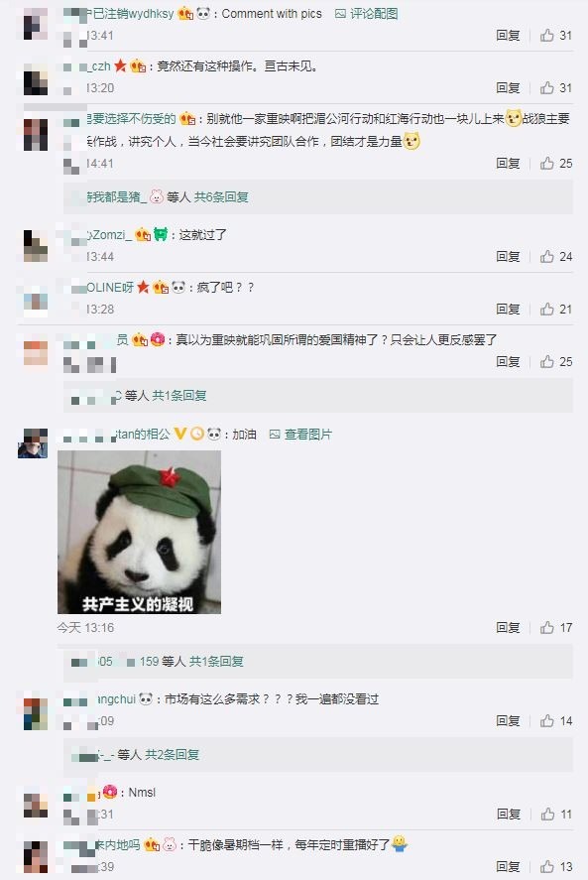Expand the 共2条回复 replies thread
Viewport: 588px width, 880px height.
(x=173, y=755)
